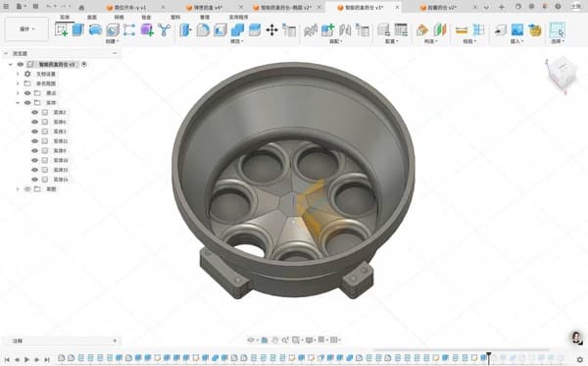Select the Extrude tool in Create group
Viewport: 588px width, 366px height.
click(78, 29)
